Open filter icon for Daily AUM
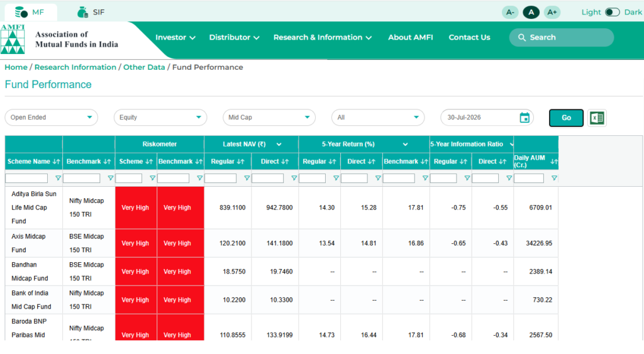Viewport: 644px width, 354px height. click(x=554, y=178)
